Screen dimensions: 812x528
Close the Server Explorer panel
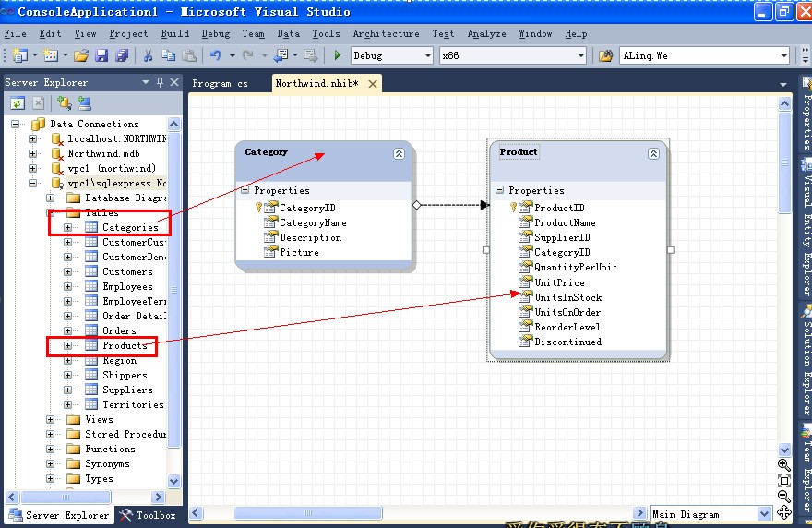[x=174, y=82]
